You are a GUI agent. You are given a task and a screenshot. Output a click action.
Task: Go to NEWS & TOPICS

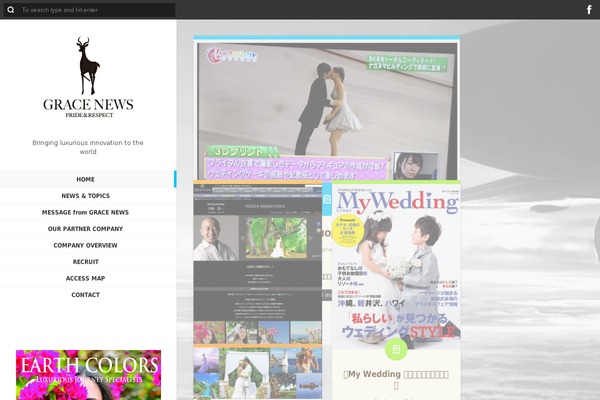coord(85,196)
